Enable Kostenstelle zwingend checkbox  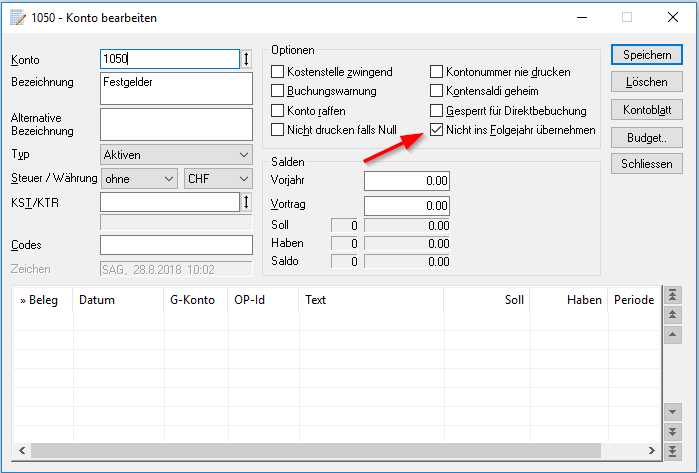pos(277,71)
